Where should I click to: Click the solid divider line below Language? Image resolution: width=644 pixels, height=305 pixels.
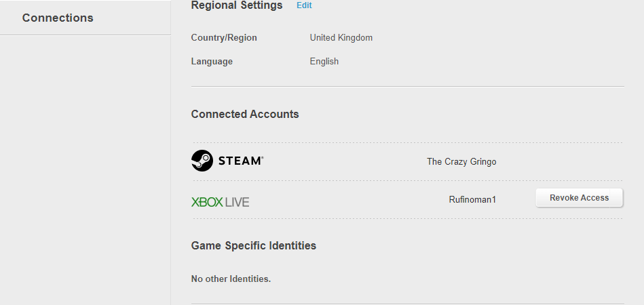407,87
